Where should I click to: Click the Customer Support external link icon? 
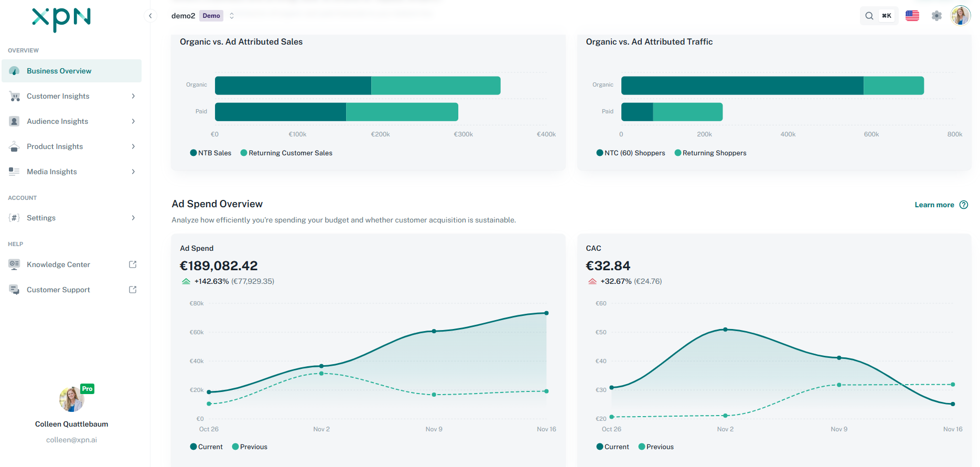pos(133,290)
